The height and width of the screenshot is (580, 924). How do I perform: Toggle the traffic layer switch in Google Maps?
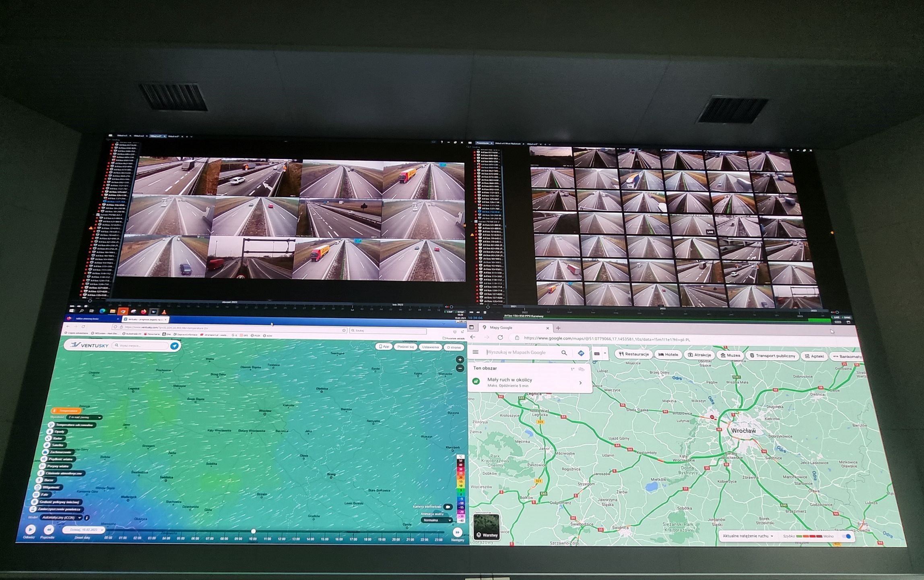(847, 536)
